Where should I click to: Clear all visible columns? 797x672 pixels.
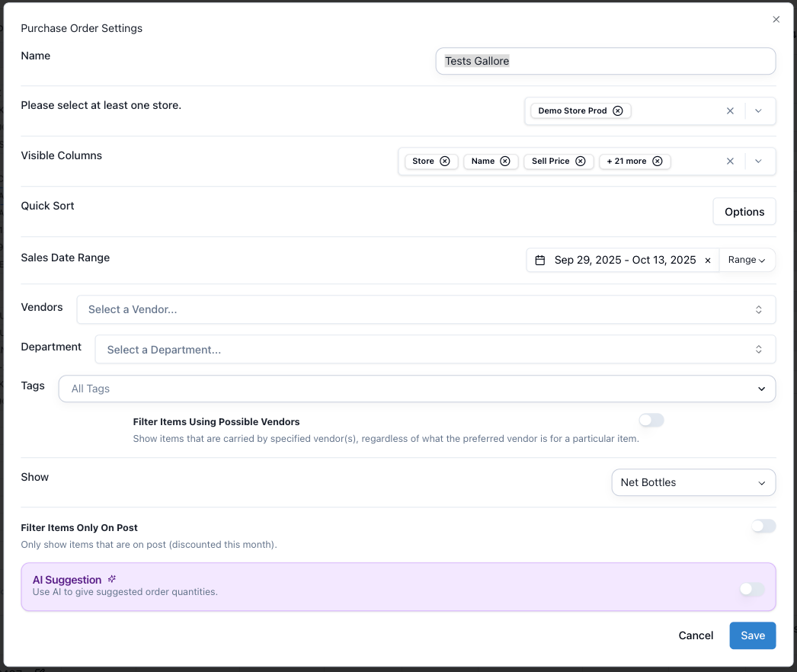[x=730, y=162]
